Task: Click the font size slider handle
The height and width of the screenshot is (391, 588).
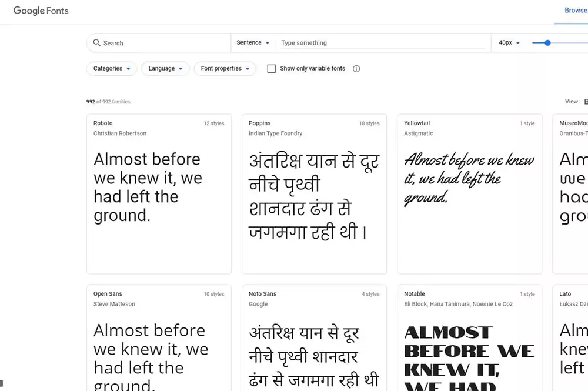Action: pyautogui.click(x=547, y=43)
